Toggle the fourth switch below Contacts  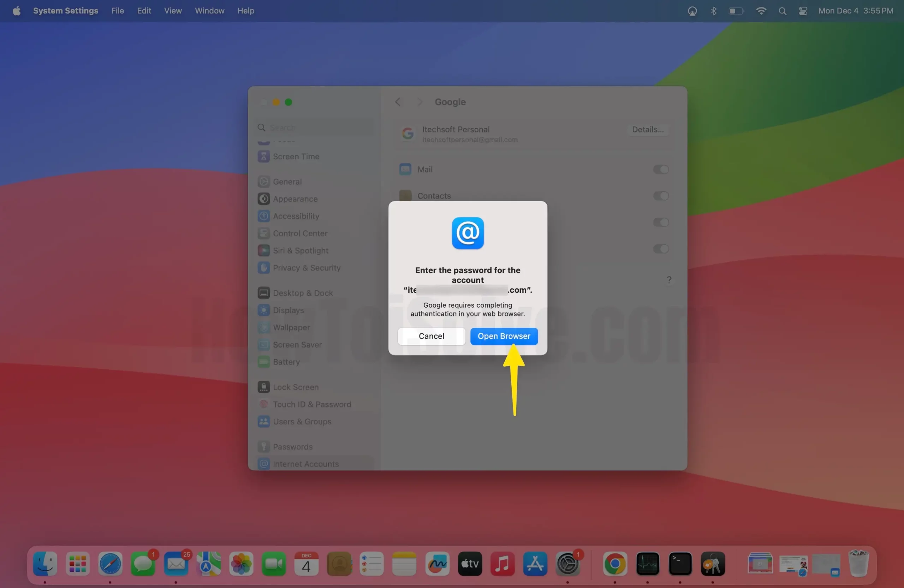[x=661, y=249]
